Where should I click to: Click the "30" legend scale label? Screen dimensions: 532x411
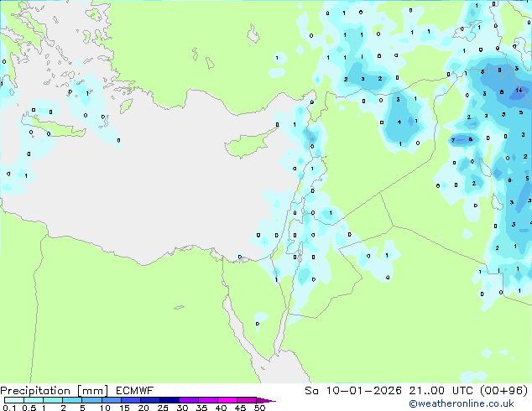pyautogui.click(x=182, y=408)
